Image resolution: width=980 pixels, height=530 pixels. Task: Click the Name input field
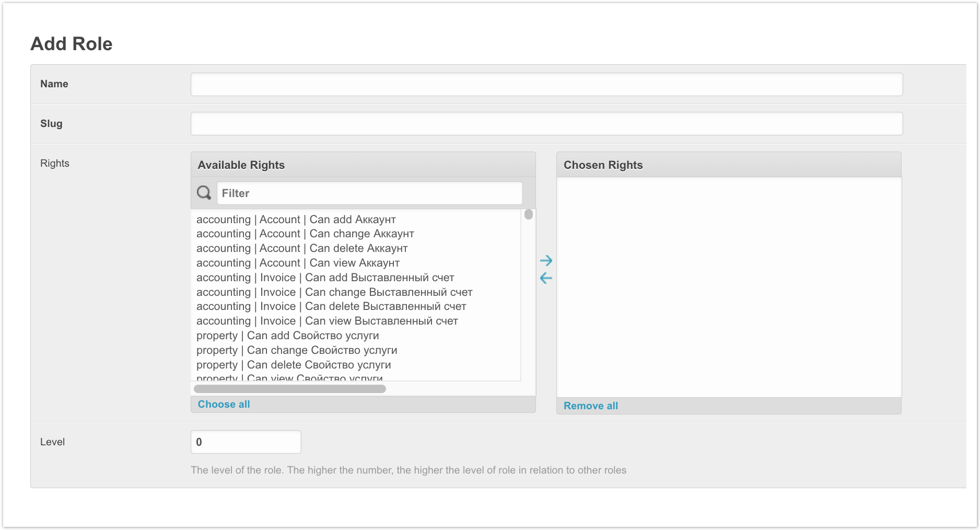click(x=546, y=84)
